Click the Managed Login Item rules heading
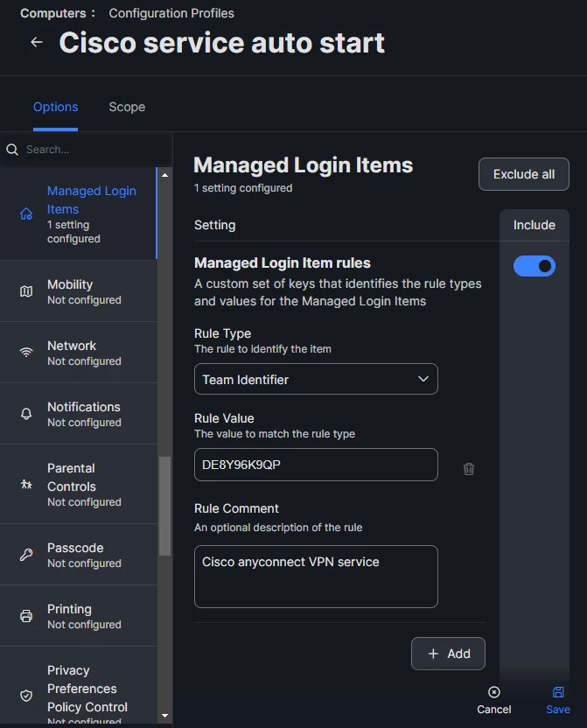Screen dimensions: 587x728 (283, 262)
